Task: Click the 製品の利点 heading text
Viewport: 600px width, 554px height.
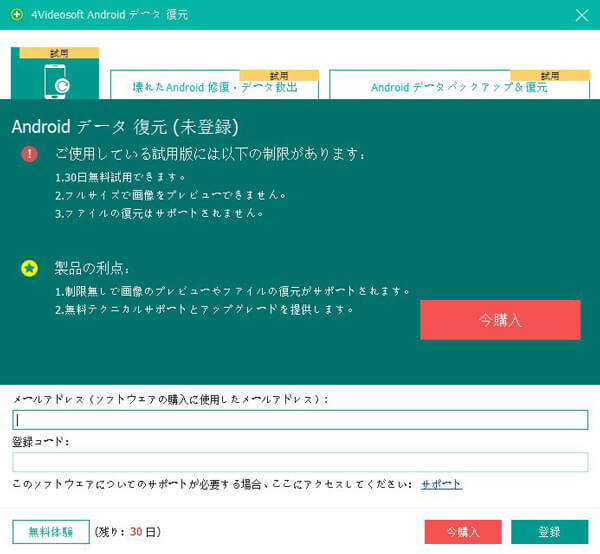Action: click(x=92, y=268)
